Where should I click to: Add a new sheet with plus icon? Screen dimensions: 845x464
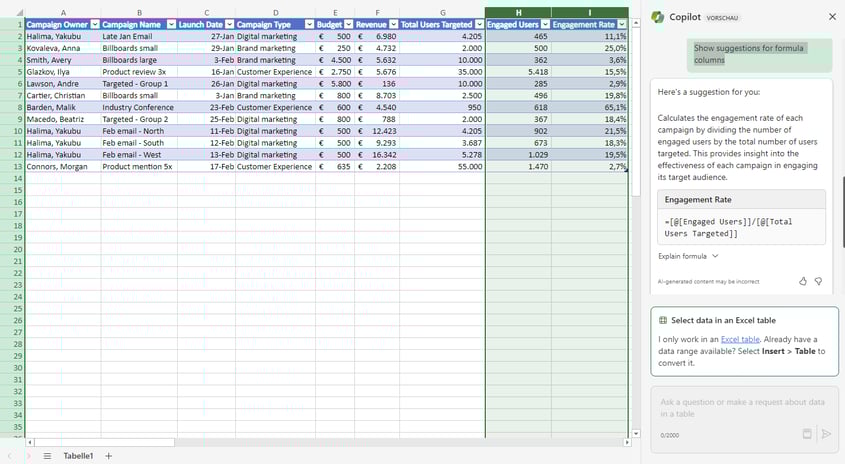(x=108, y=456)
